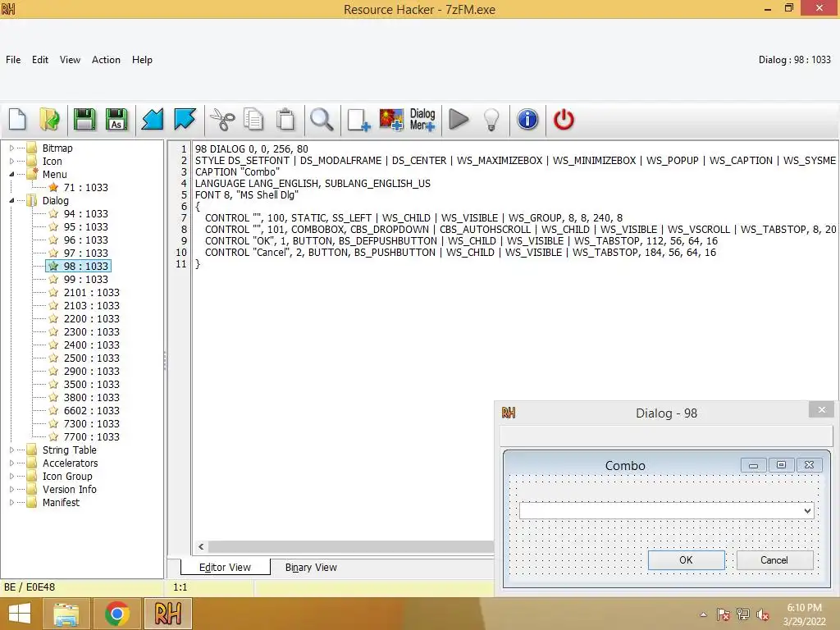
Task: Save the file with the green floppy icon
Action: tap(84, 120)
